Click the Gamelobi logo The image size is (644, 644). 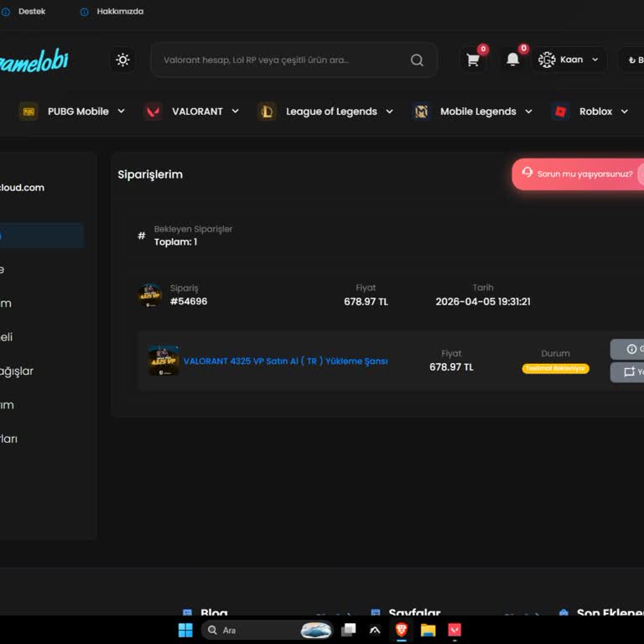click(x=34, y=60)
